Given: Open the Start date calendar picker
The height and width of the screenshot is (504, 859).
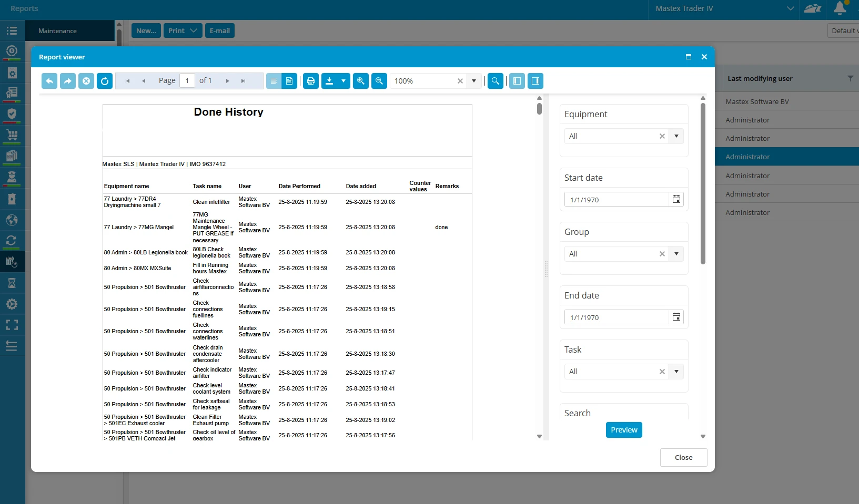Looking at the screenshot, I should [676, 200].
